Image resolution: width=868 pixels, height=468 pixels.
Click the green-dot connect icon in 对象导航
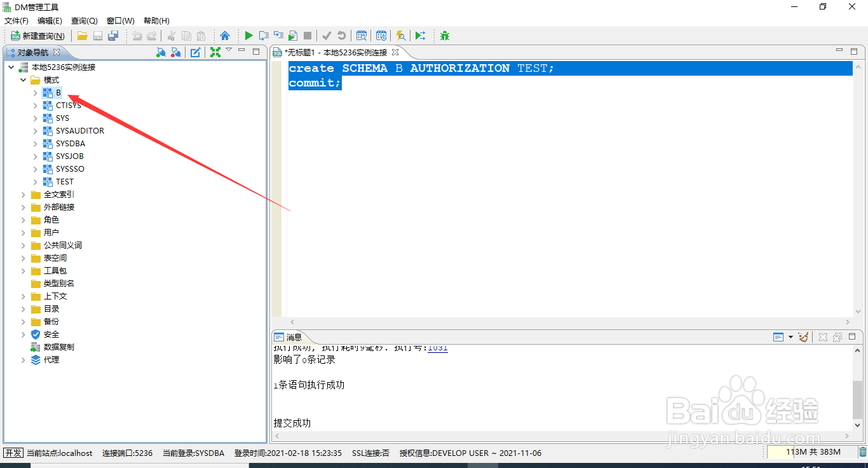(x=161, y=52)
